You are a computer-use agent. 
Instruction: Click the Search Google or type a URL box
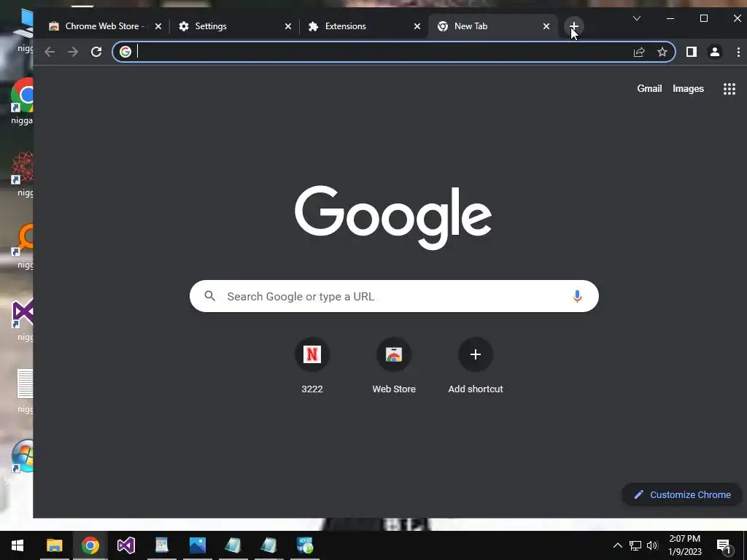pos(394,296)
